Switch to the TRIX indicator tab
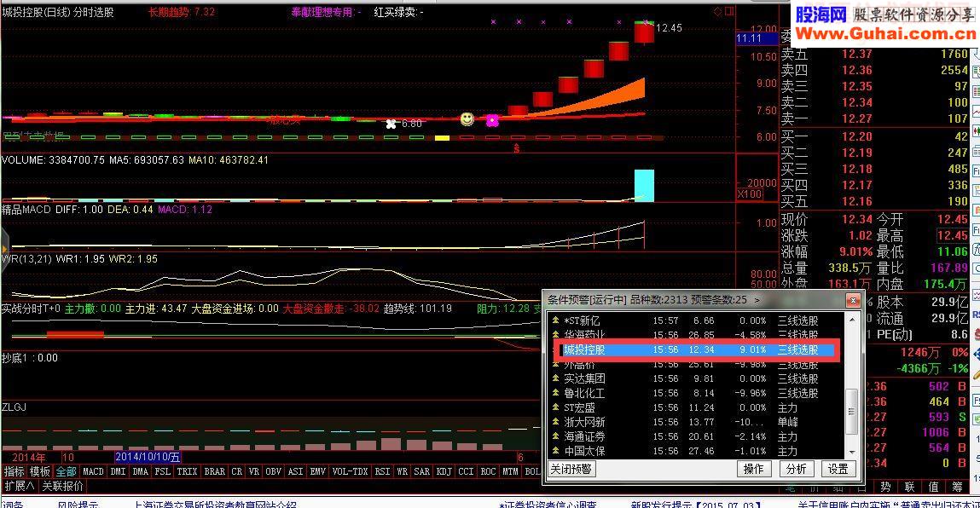This screenshot has height=508, width=980. point(187,471)
